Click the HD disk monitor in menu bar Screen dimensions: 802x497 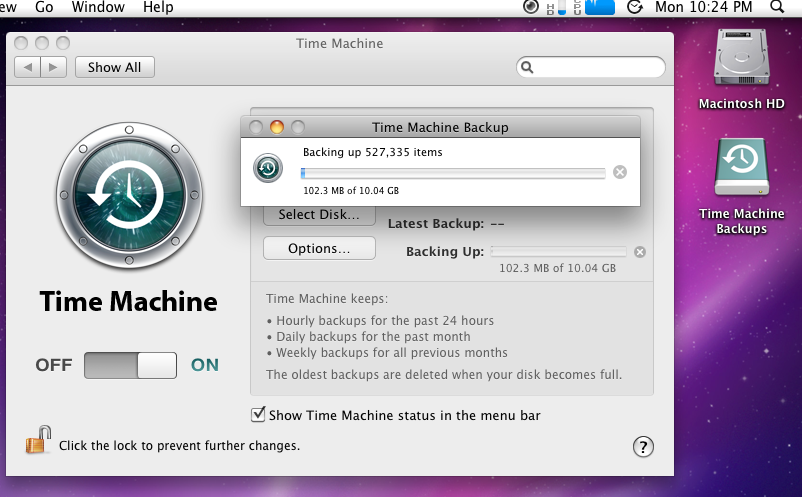556,7
